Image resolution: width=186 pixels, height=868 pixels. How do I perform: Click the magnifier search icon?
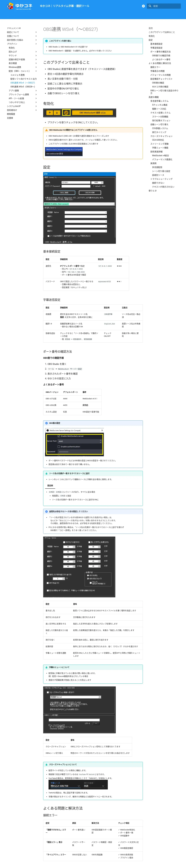(150, 6)
